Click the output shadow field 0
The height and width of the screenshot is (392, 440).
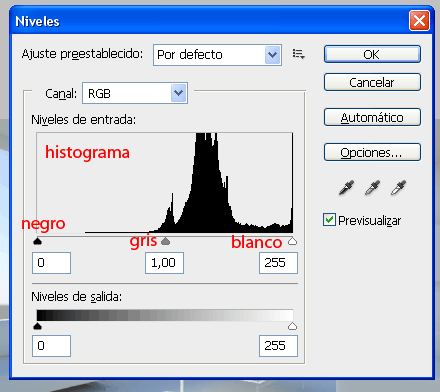[x=51, y=346]
